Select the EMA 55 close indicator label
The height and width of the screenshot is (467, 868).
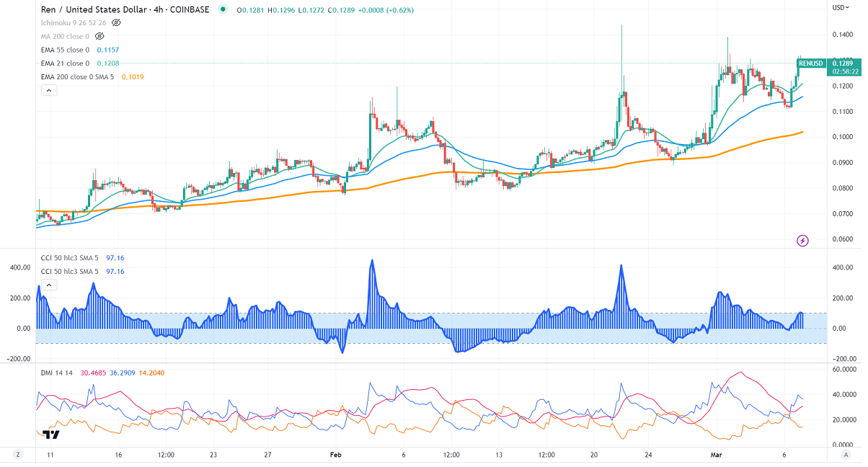pyautogui.click(x=65, y=50)
